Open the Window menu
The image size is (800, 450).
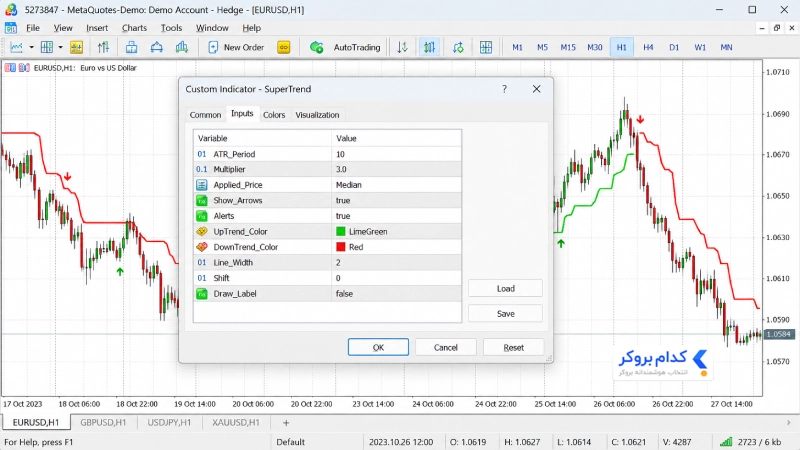coord(212,28)
